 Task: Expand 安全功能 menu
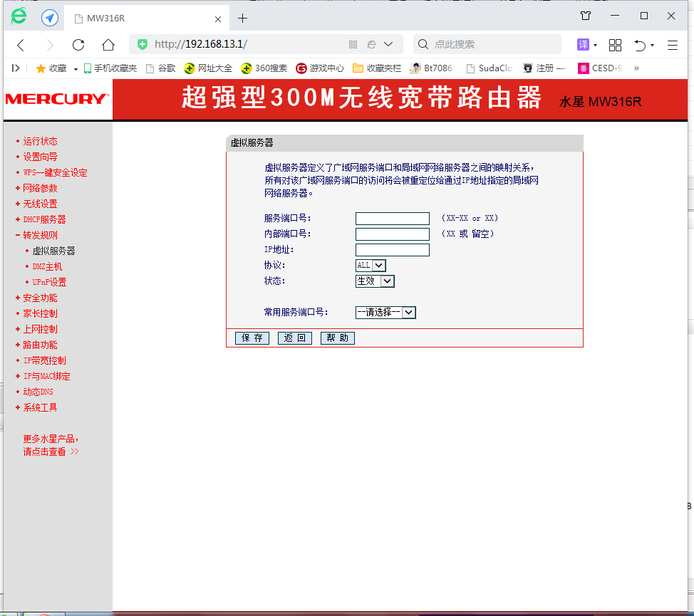click(40, 298)
